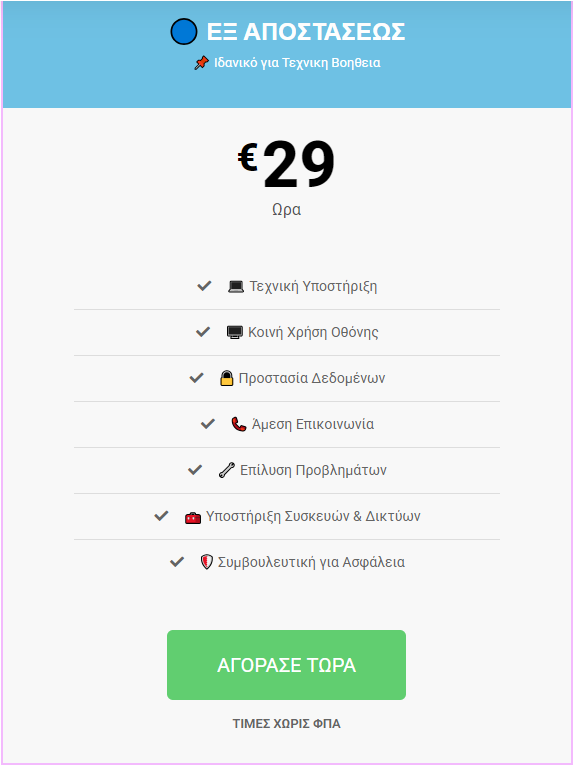
Task: Click the monitor icon for Κοινή Χρήση Οθόνης
Action: [x=235, y=332]
